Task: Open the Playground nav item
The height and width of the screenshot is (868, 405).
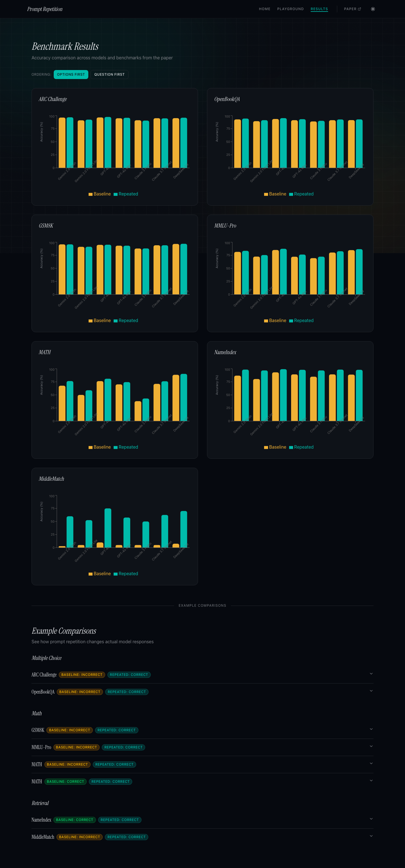Action: point(290,9)
